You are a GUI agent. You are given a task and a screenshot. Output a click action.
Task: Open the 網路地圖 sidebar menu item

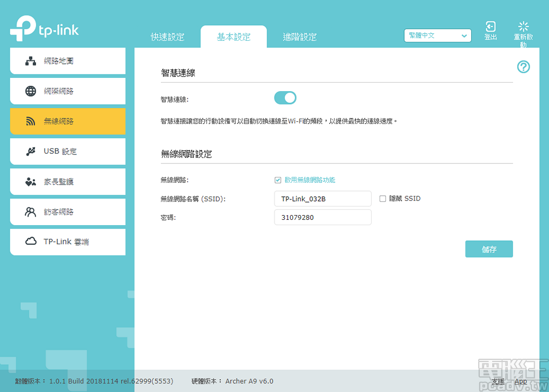tap(68, 61)
